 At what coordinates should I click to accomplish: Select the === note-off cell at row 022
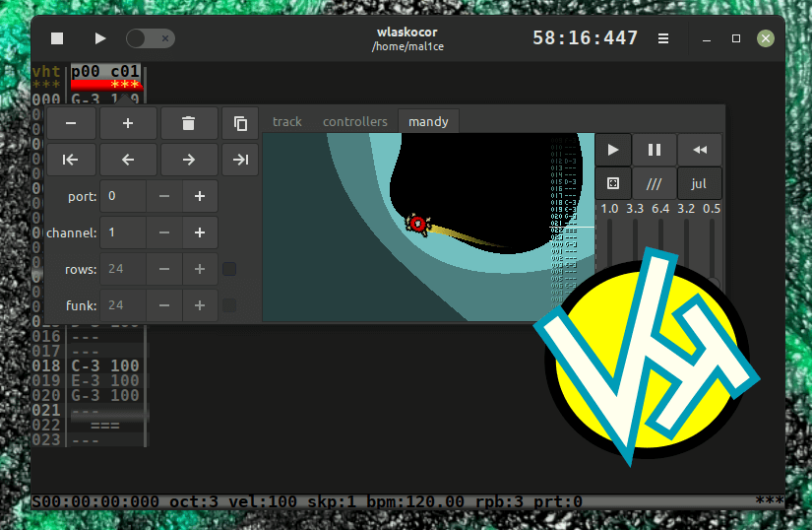(x=105, y=426)
